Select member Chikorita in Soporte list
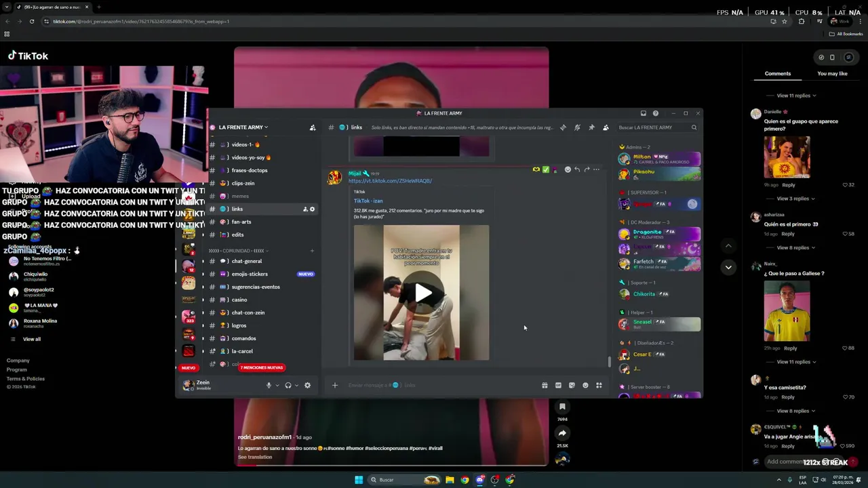Image resolution: width=868 pixels, height=488 pixels. click(658, 294)
